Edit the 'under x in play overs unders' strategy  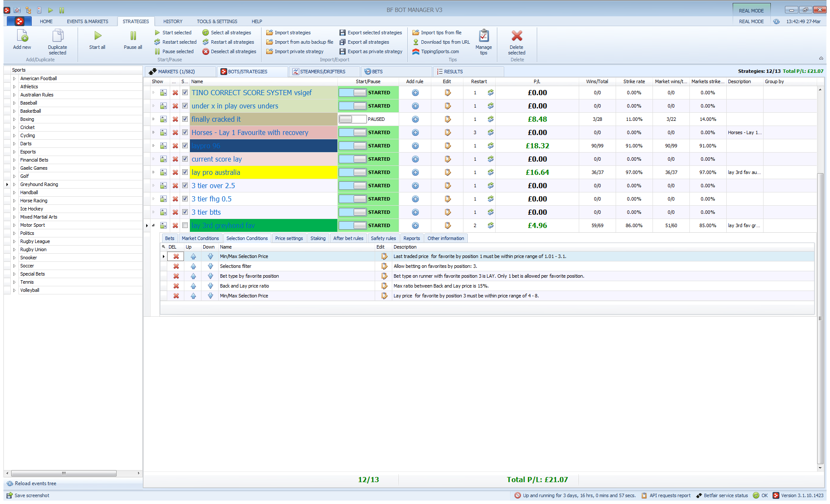coord(448,106)
